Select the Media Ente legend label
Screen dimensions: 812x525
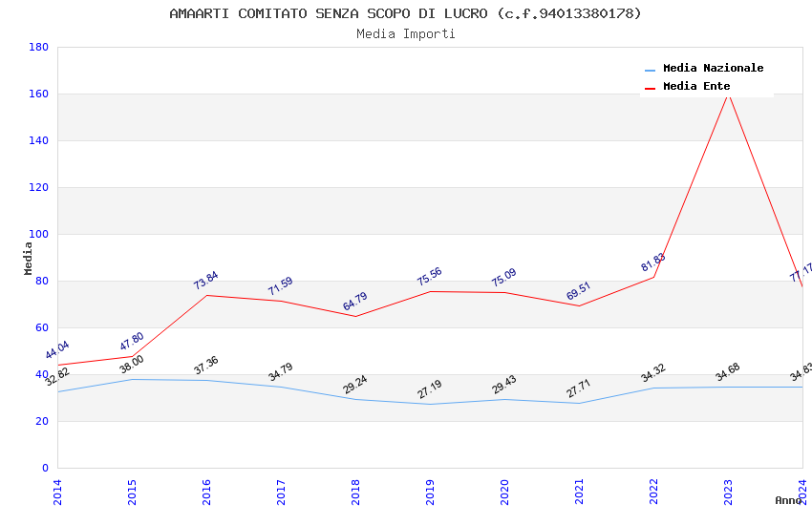(x=696, y=86)
